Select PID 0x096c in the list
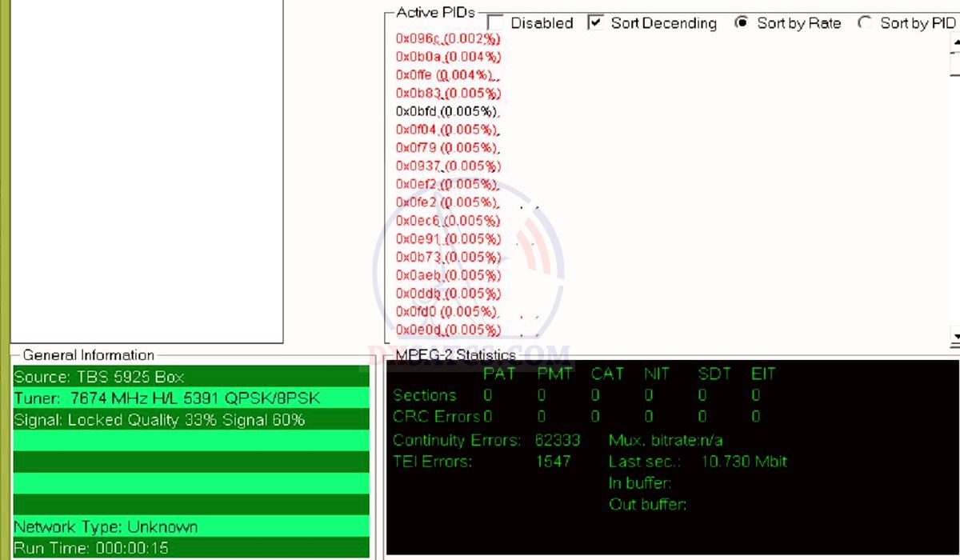960x560 pixels. click(447, 38)
